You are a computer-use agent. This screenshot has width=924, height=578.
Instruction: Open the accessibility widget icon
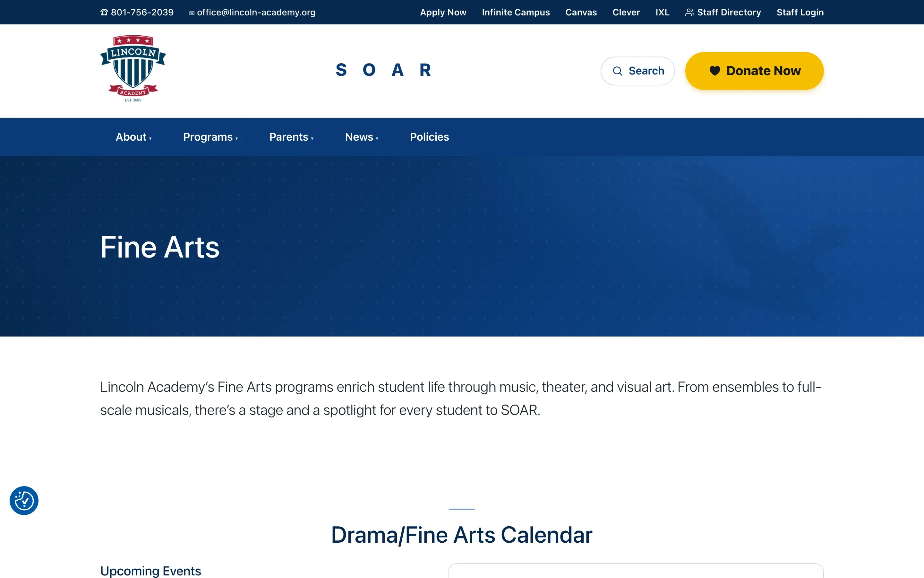(24, 500)
